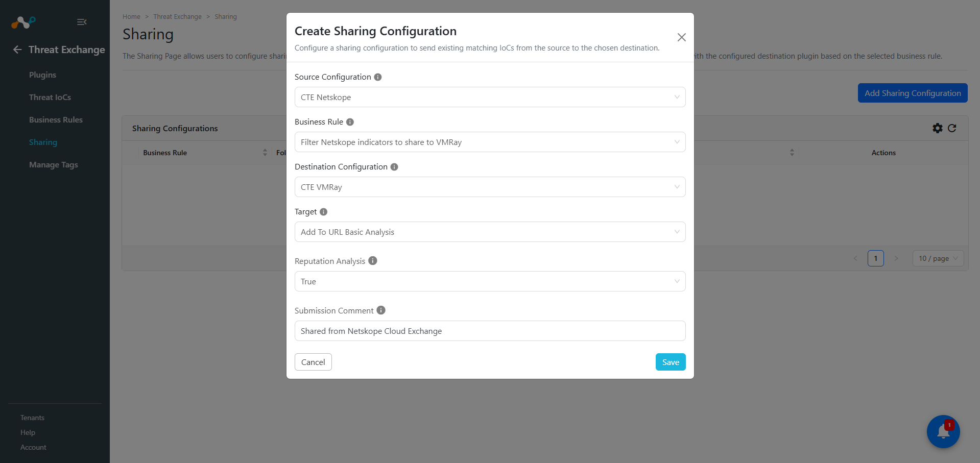Click the Target field info icon
This screenshot has height=463, width=980.
323,212
